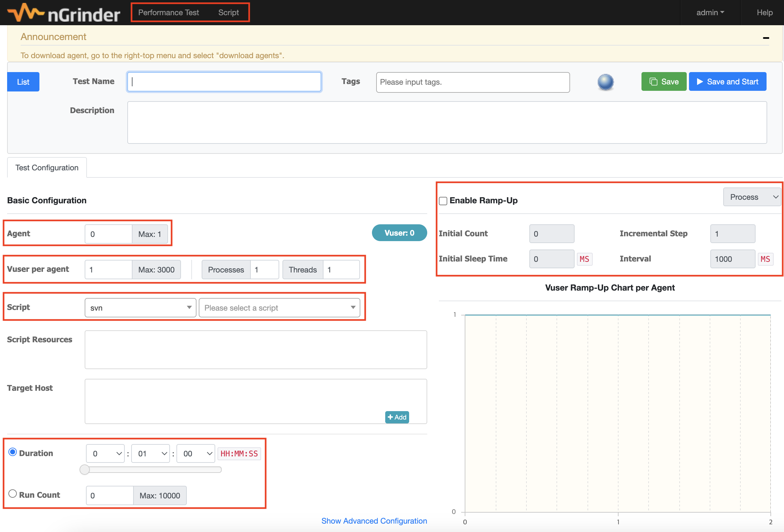Click Show Advanced Configuration link
784x532 pixels.
click(x=374, y=521)
